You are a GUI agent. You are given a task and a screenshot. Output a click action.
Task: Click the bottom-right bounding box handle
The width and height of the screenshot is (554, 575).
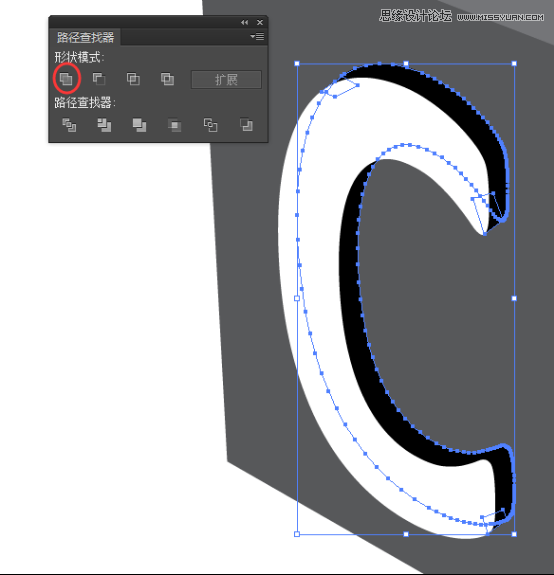[x=514, y=534]
